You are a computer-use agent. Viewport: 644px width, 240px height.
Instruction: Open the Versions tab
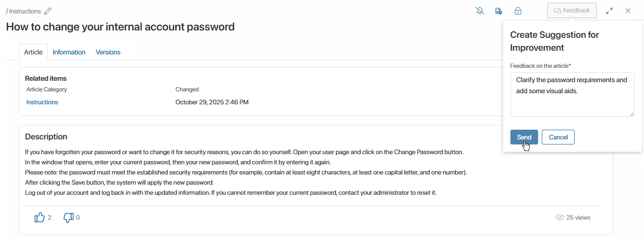click(108, 52)
